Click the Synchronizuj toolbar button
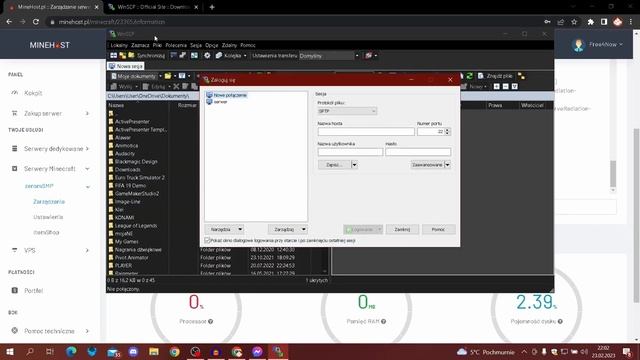This screenshot has height=360, width=640. (147, 56)
